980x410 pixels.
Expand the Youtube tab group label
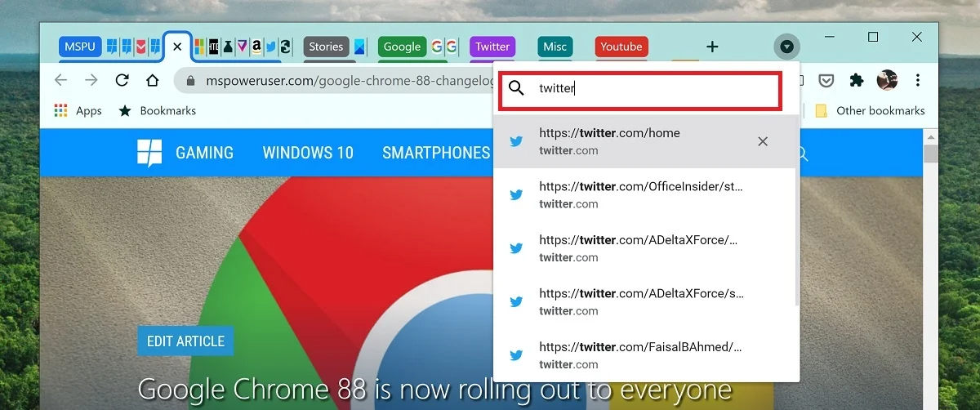(621, 47)
